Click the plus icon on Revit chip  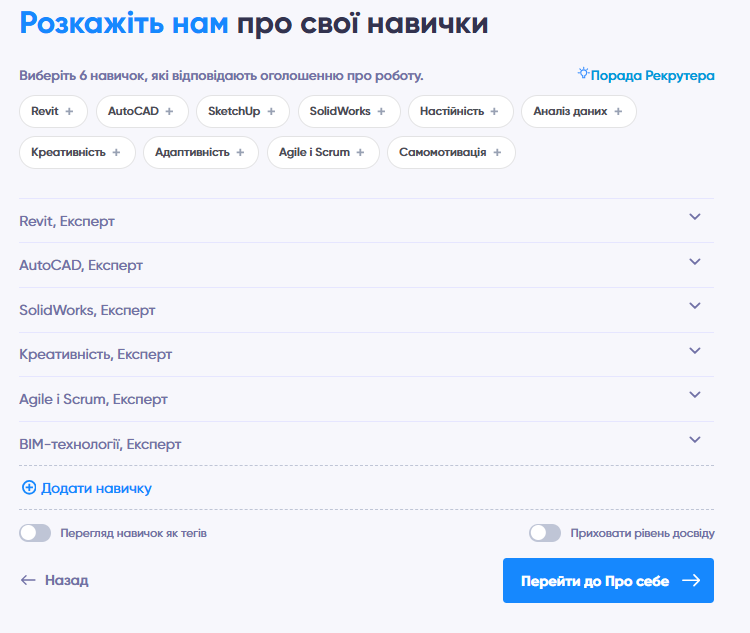[x=69, y=112]
